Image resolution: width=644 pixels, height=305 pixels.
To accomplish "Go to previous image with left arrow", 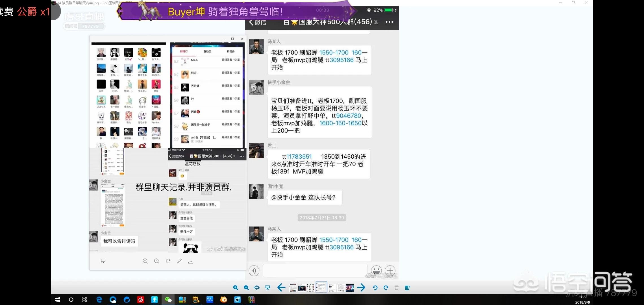I will coord(281,288).
